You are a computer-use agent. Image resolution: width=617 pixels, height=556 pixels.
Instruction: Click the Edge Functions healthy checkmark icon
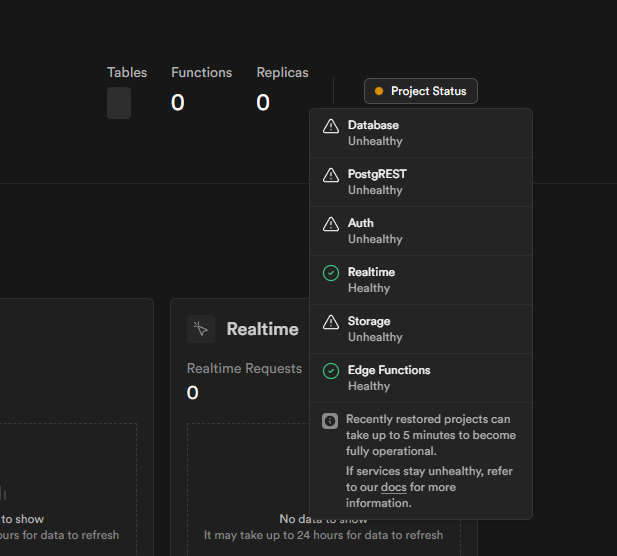pos(331,371)
